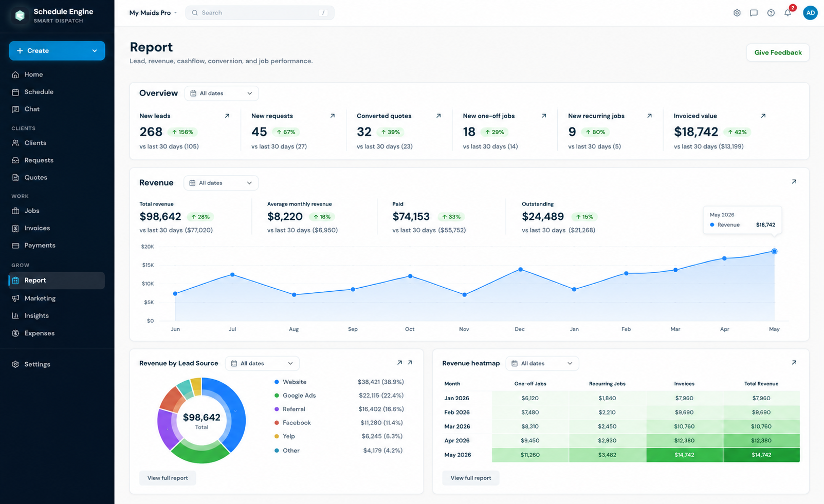824x504 pixels.
Task: Click the Paid $74,153 value
Action: tap(411, 217)
